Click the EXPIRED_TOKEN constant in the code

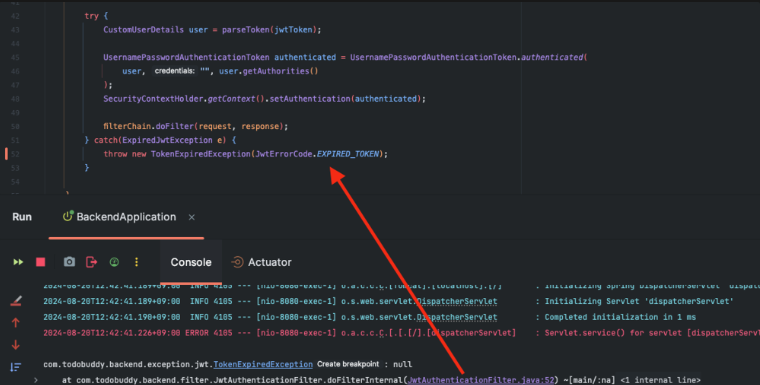coord(348,154)
